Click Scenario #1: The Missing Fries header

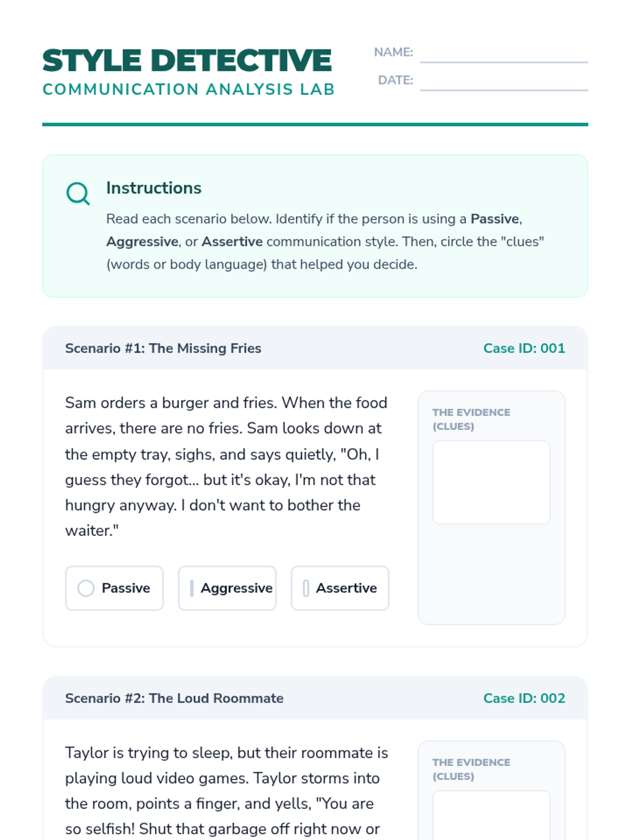163,348
